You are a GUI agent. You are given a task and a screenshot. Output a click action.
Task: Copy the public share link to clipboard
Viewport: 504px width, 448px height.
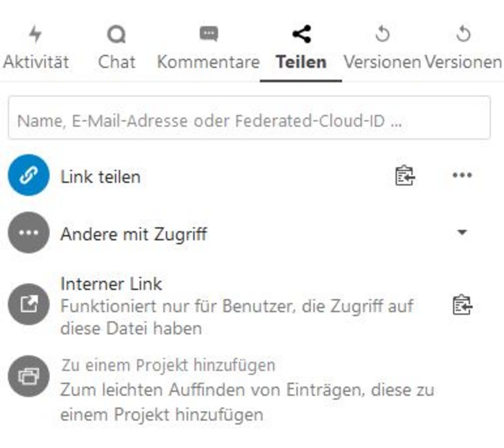pyautogui.click(x=404, y=176)
